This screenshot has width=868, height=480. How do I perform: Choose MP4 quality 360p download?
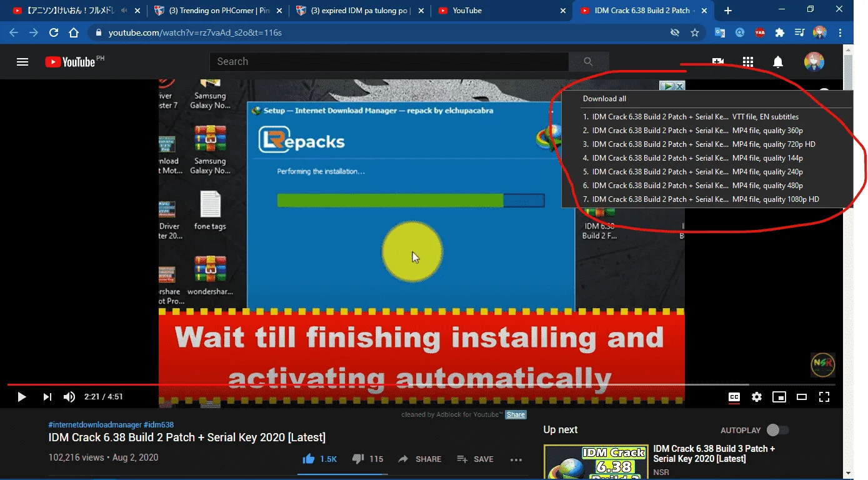707,131
